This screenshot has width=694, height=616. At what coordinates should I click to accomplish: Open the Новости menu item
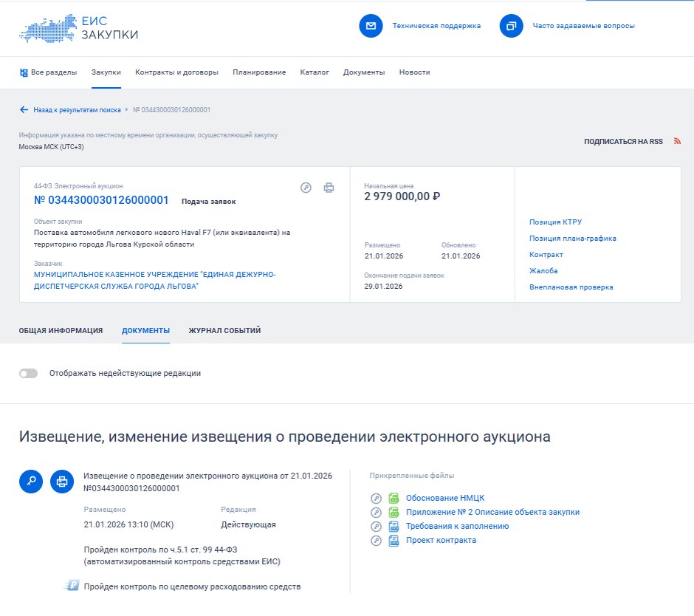[x=415, y=72]
